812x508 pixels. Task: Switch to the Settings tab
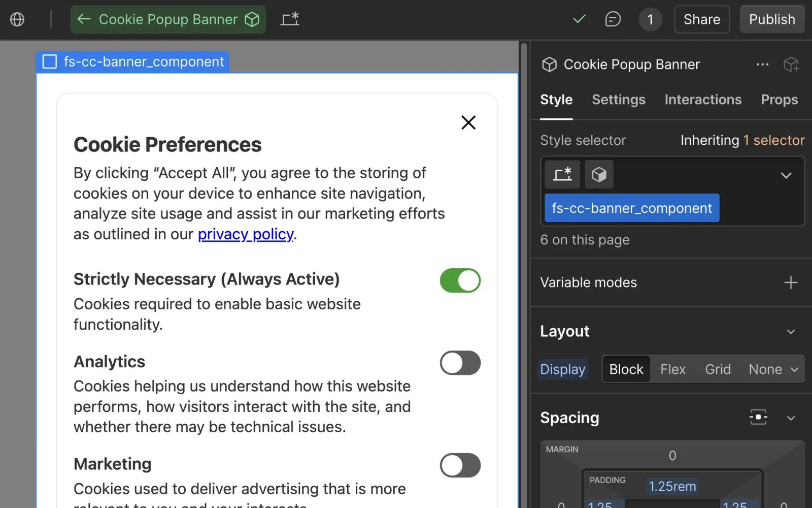pyautogui.click(x=618, y=100)
